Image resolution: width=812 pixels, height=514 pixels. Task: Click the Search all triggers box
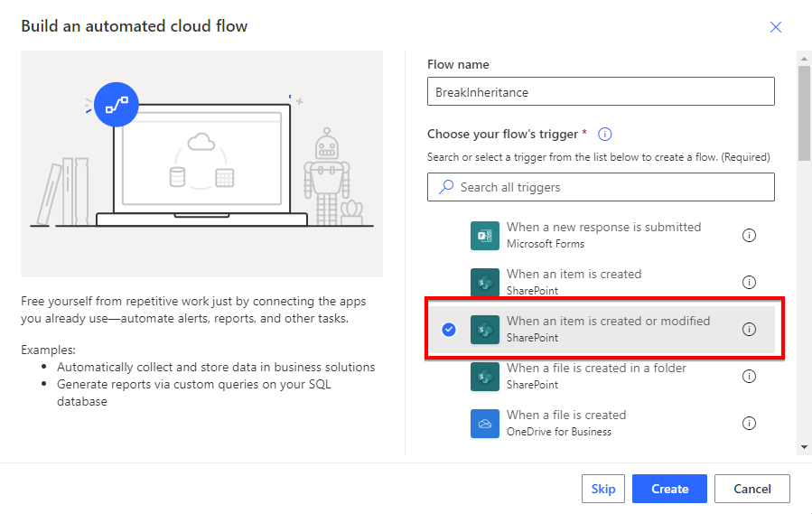[x=601, y=187]
